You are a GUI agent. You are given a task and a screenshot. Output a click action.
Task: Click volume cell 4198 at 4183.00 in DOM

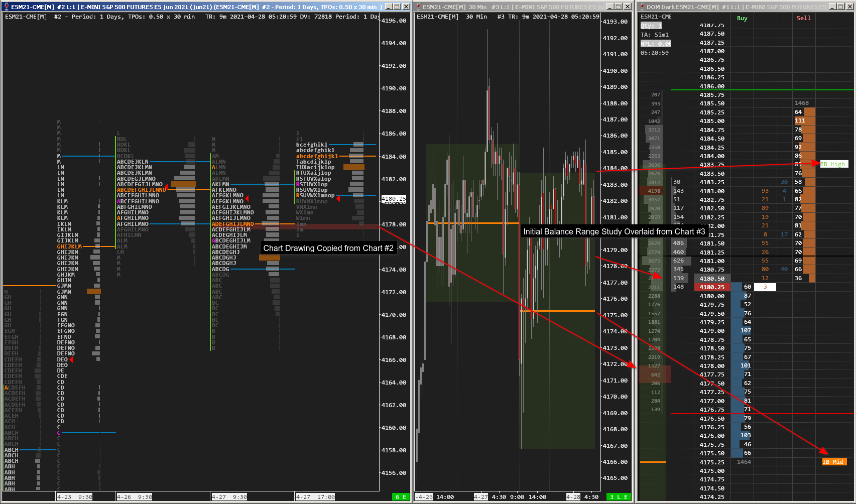[x=654, y=191]
